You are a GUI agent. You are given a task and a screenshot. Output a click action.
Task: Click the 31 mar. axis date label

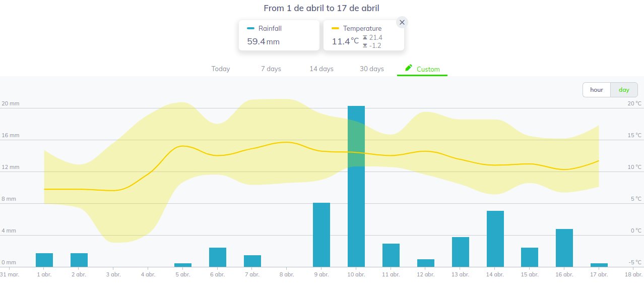[x=10, y=274]
